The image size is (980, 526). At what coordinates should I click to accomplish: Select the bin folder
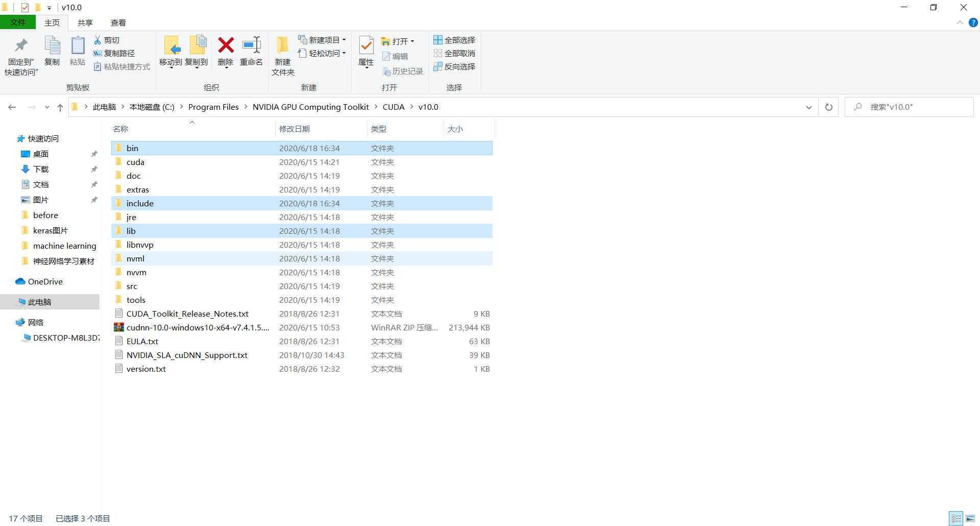click(x=302, y=148)
